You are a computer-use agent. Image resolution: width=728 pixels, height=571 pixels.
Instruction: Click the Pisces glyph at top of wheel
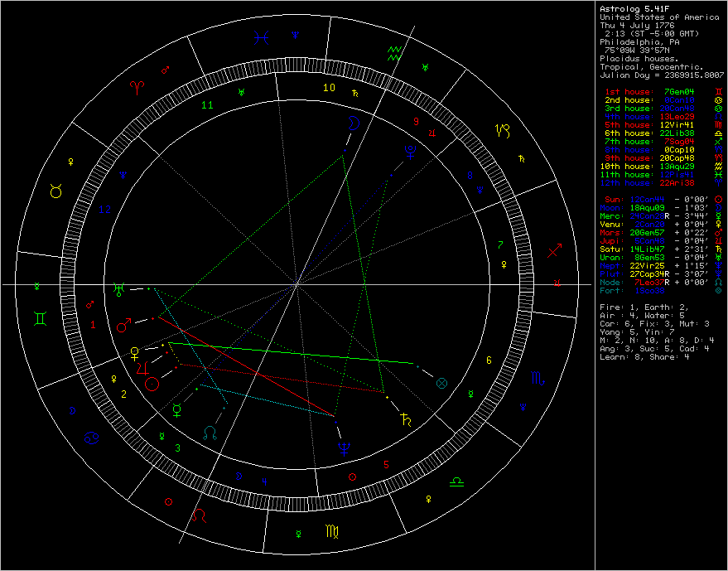pos(262,36)
